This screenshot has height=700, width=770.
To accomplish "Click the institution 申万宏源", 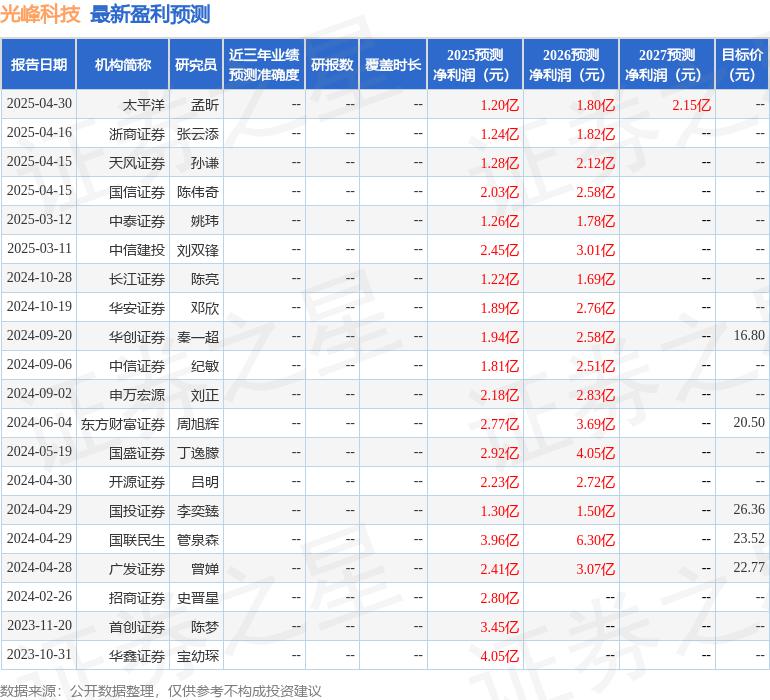I will [137, 394].
